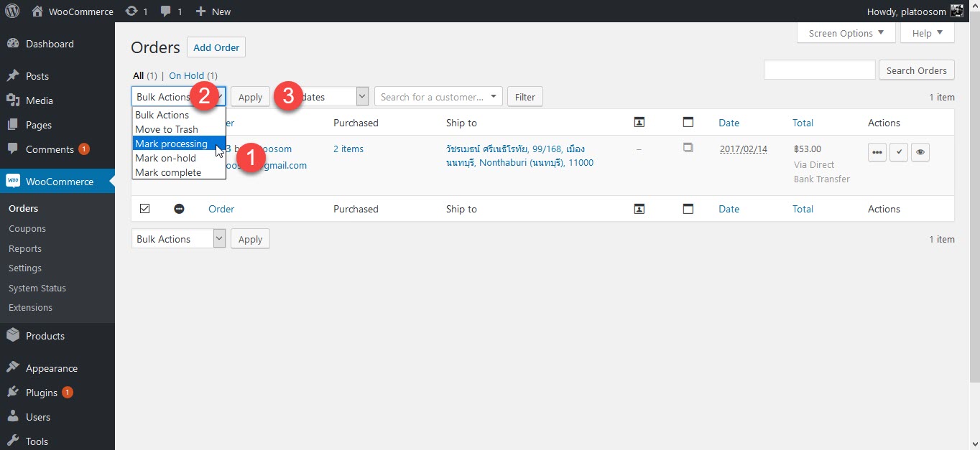Click the Woo logo icon in sidebar
This screenshot has height=450, width=980.
(x=13, y=182)
